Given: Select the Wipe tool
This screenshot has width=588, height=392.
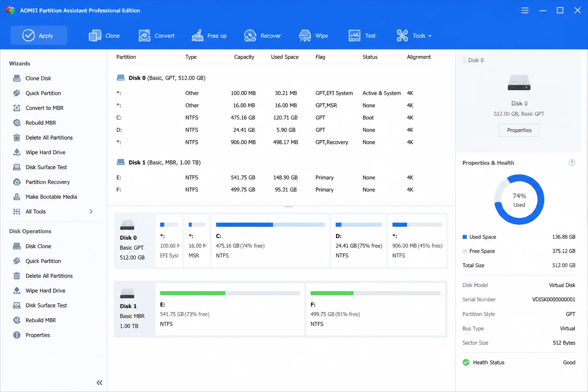Looking at the screenshot, I should [x=314, y=36].
